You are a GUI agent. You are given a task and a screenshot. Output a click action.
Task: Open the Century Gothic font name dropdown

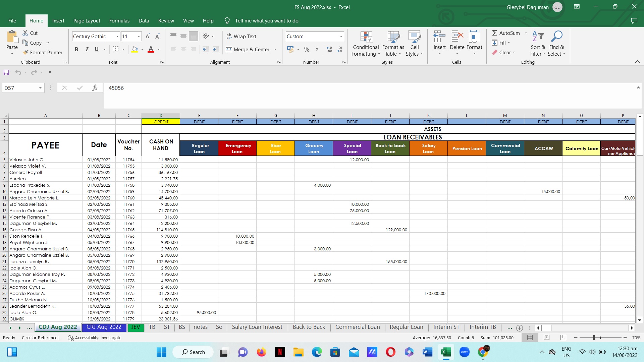click(x=117, y=37)
